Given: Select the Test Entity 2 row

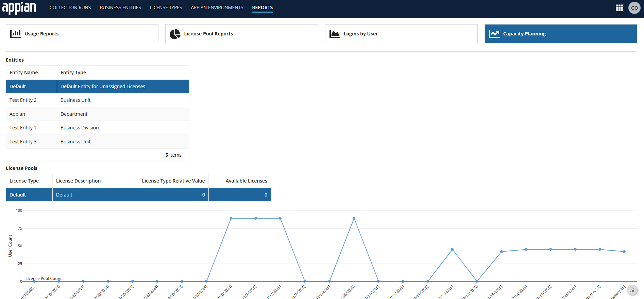Looking at the screenshot, I should [x=97, y=100].
